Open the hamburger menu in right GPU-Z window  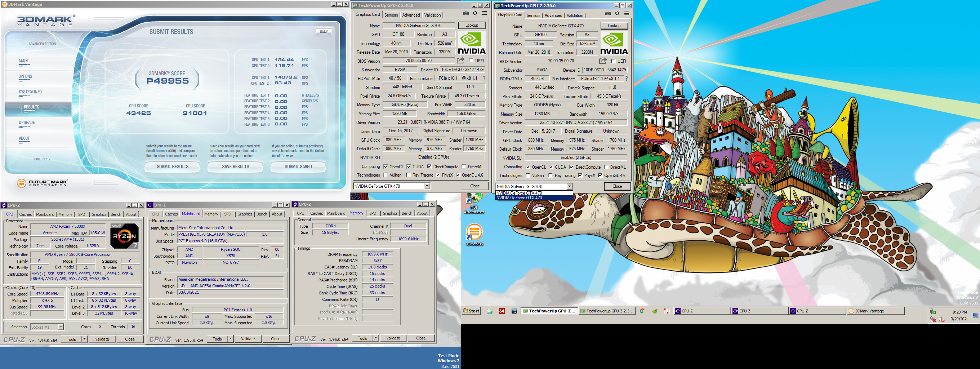(627, 14)
